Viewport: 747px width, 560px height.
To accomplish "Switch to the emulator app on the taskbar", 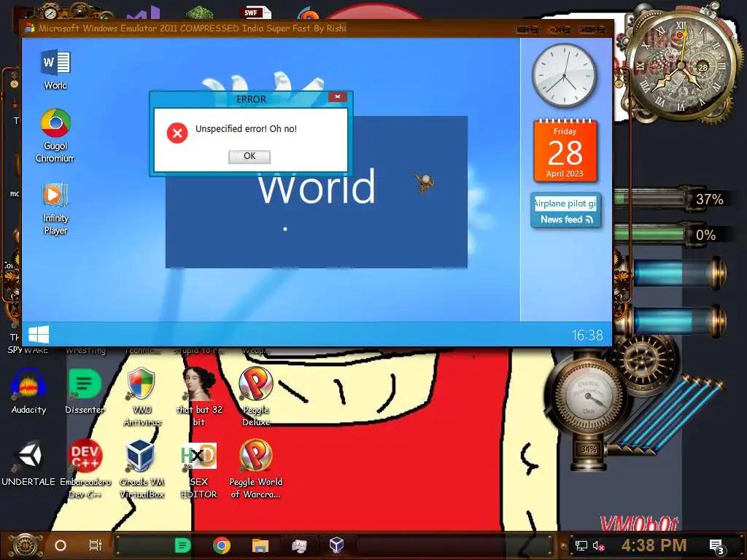I will pyautogui.click(x=299, y=545).
